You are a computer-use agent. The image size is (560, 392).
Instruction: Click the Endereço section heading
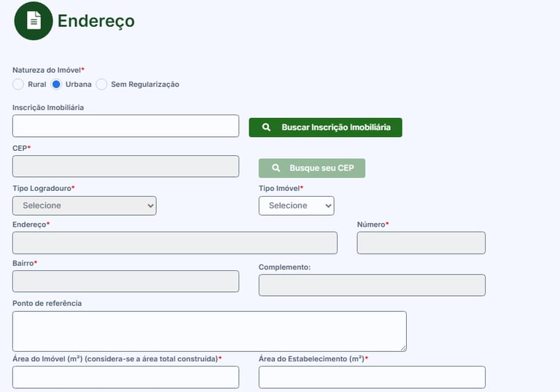click(96, 21)
